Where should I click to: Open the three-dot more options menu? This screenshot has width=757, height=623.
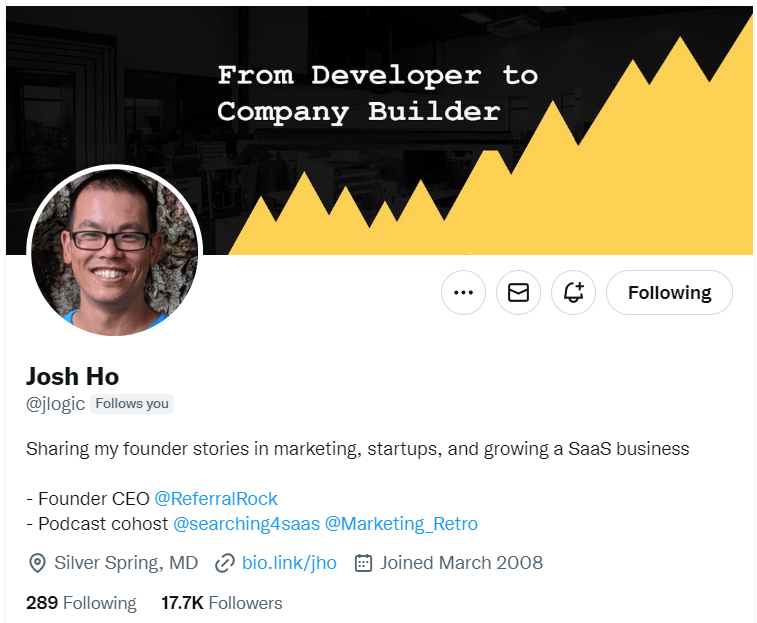coord(463,292)
